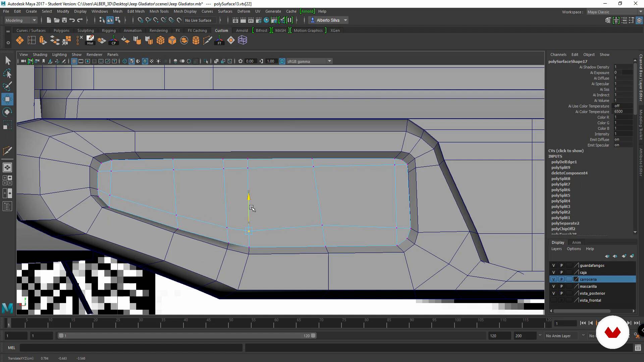This screenshot has width=644, height=362.
Task: Choose the Select tool arrow
Action: pos(7,61)
